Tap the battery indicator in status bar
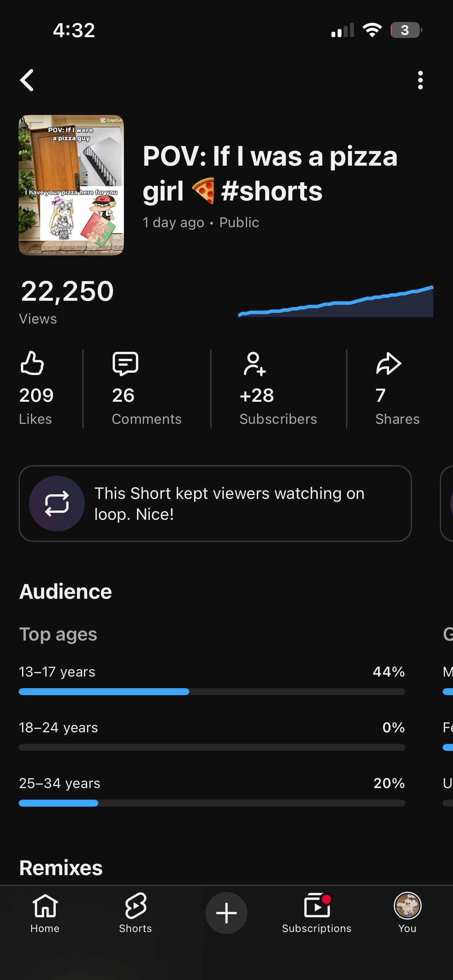453x980 pixels. [x=406, y=30]
